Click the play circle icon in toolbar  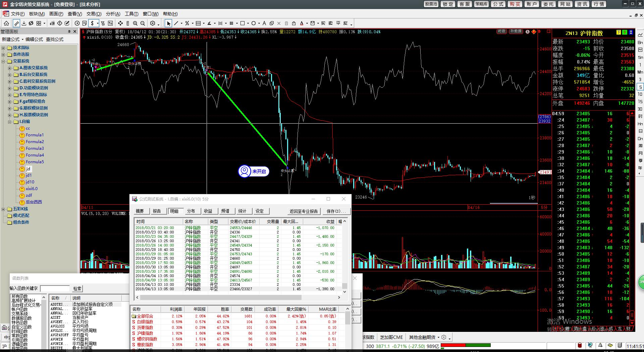coord(77,23)
